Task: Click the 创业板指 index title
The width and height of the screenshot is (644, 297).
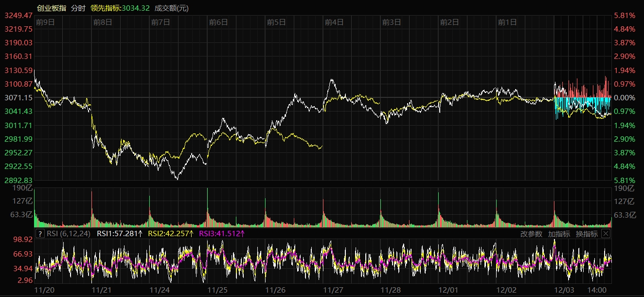Action: [x=52, y=8]
